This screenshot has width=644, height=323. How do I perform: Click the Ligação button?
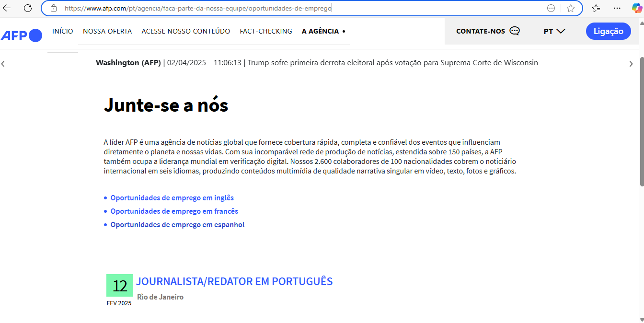[609, 31]
